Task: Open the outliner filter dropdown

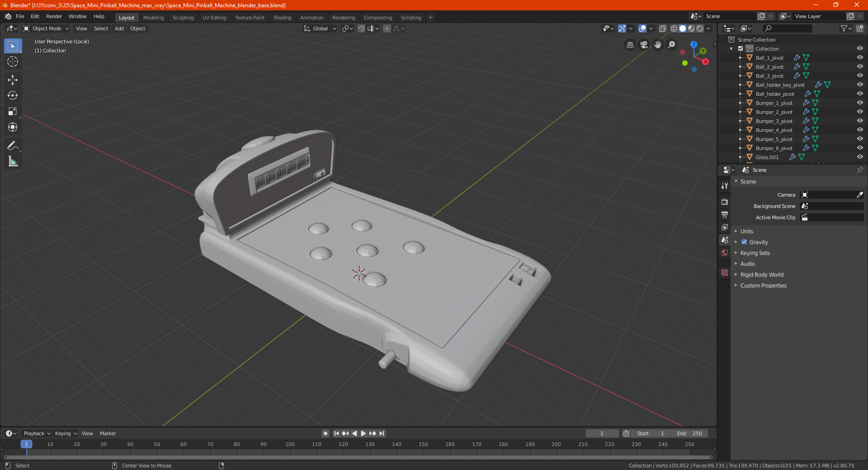Action: 845,28
